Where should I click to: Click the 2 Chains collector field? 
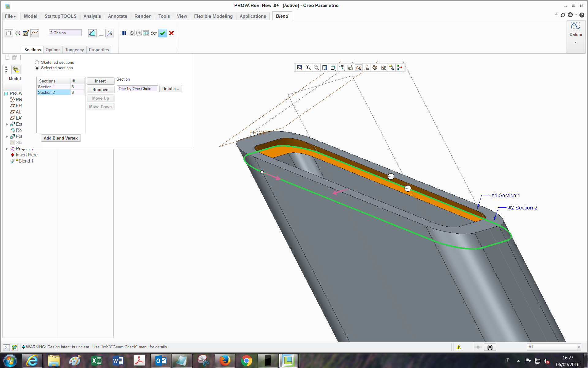click(x=65, y=33)
